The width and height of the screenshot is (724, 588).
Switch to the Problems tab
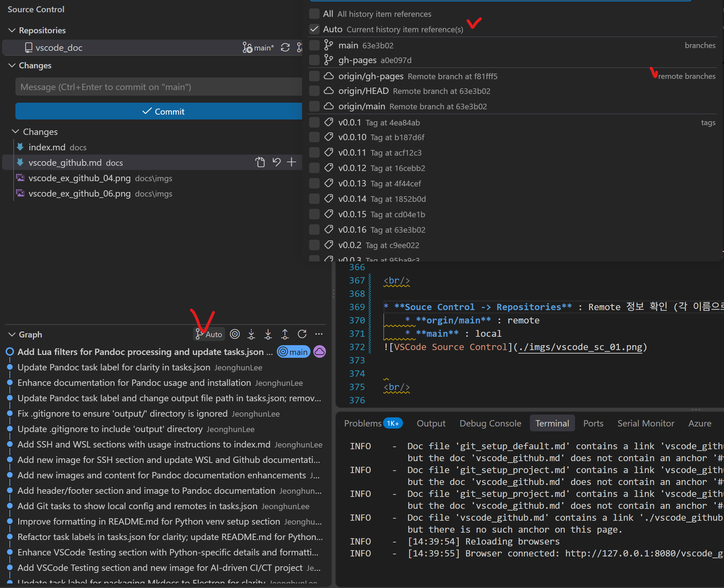(x=363, y=423)
